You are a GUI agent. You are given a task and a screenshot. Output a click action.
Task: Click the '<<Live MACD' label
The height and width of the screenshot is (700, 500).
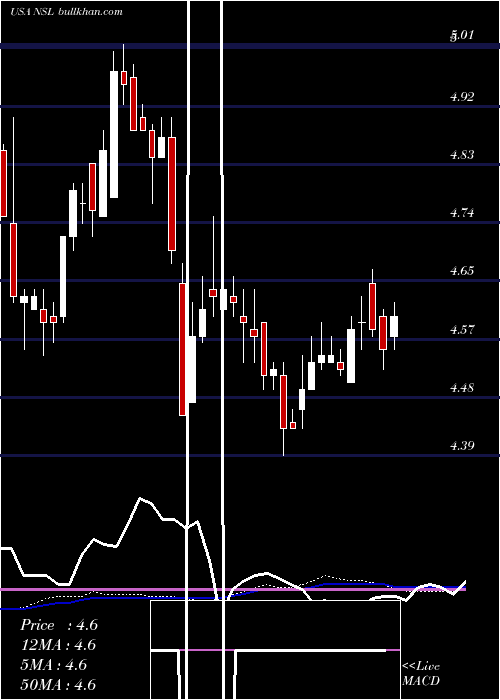pyautogui.click(x=421, y=673)
